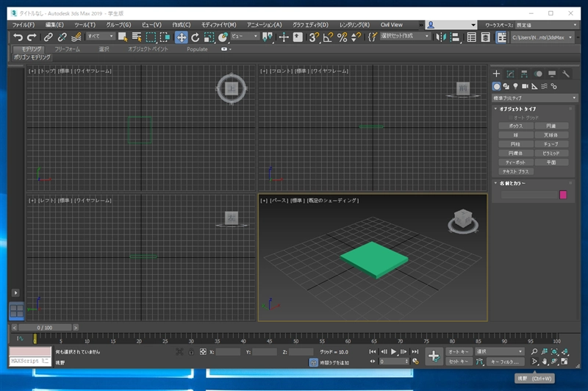Activate the Select and Scale tool

point(209,37)
